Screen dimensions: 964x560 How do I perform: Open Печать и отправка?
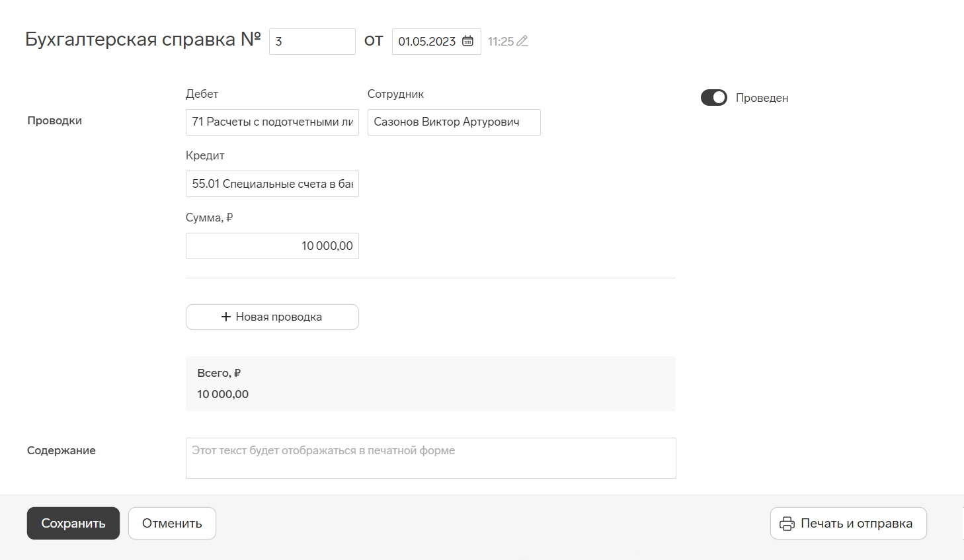pos(848,523)
